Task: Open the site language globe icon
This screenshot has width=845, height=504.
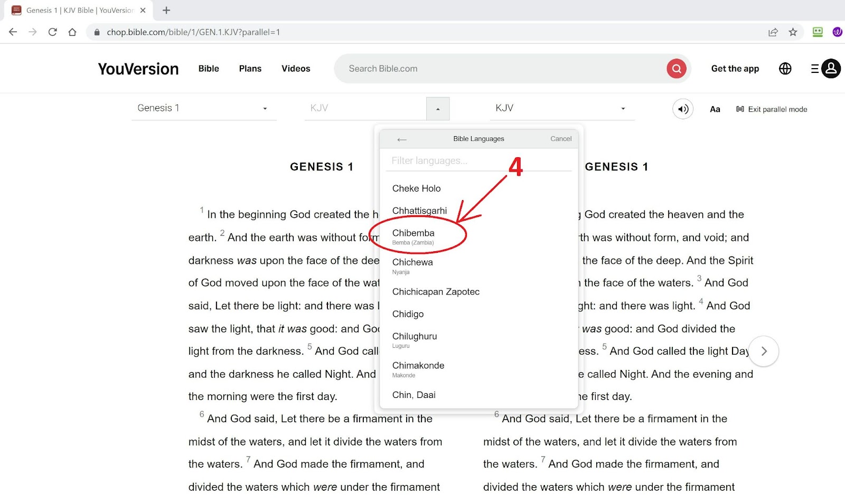Action: [x=785, y=69]
